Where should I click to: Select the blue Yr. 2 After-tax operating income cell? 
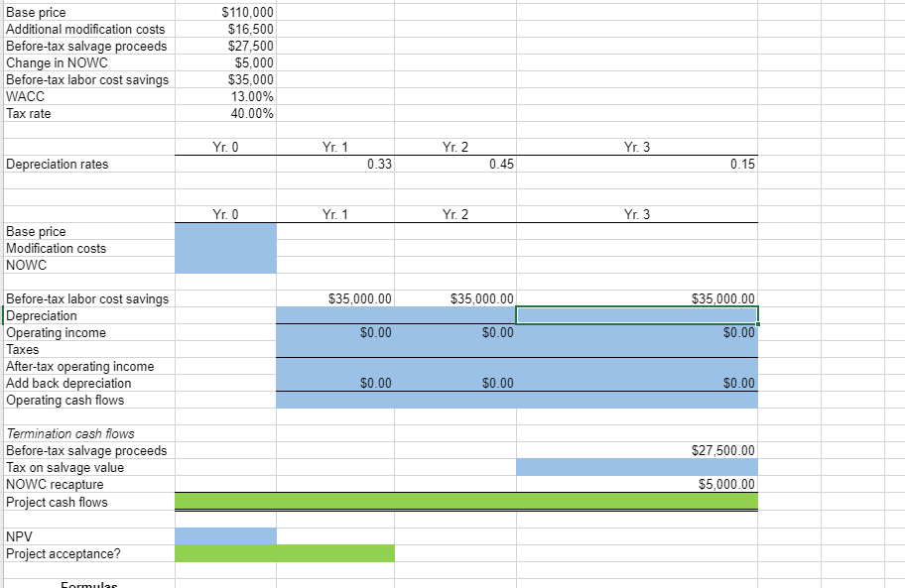pos(455,366)
